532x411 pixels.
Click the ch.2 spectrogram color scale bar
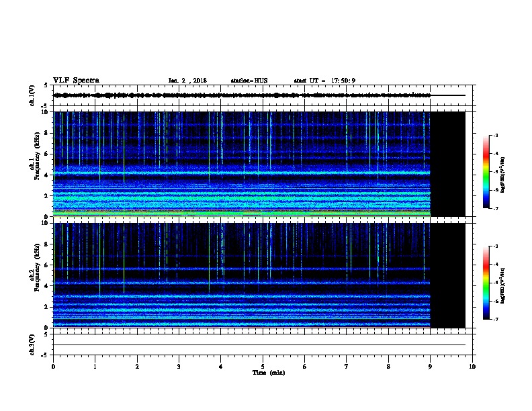[x=486, y=283]
